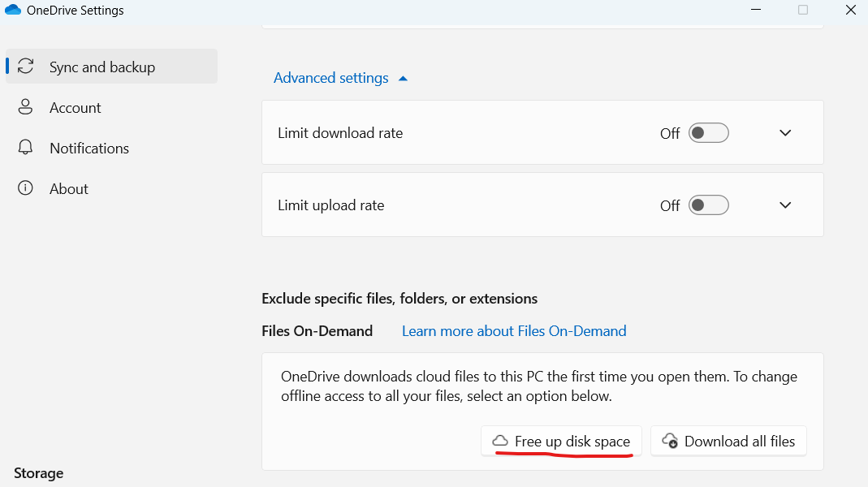The image size is (868, 487).
Task: Click the About info icon
Action: 25,188
